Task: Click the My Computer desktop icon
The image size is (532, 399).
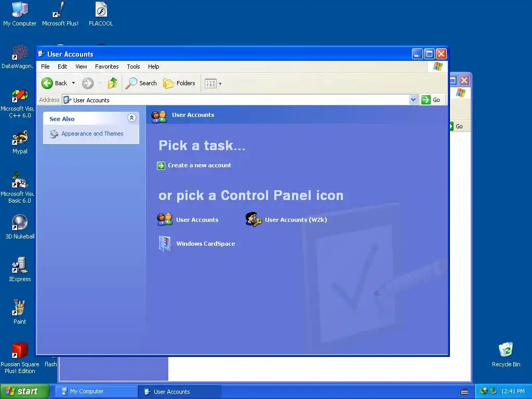Action: [20, 14]
